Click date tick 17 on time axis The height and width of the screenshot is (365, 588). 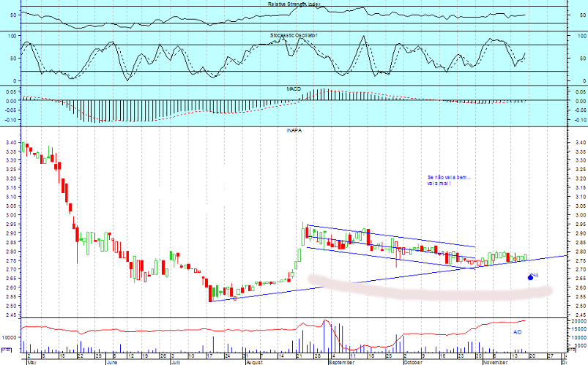tap(209, 356)
